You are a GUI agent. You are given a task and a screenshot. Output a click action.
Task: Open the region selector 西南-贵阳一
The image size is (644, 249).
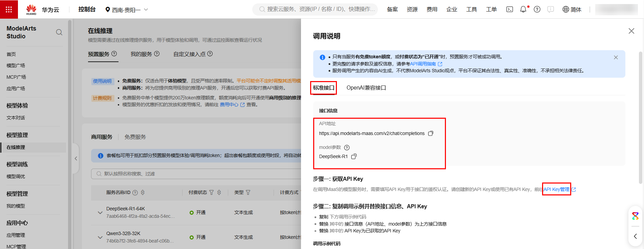(127, 10)
